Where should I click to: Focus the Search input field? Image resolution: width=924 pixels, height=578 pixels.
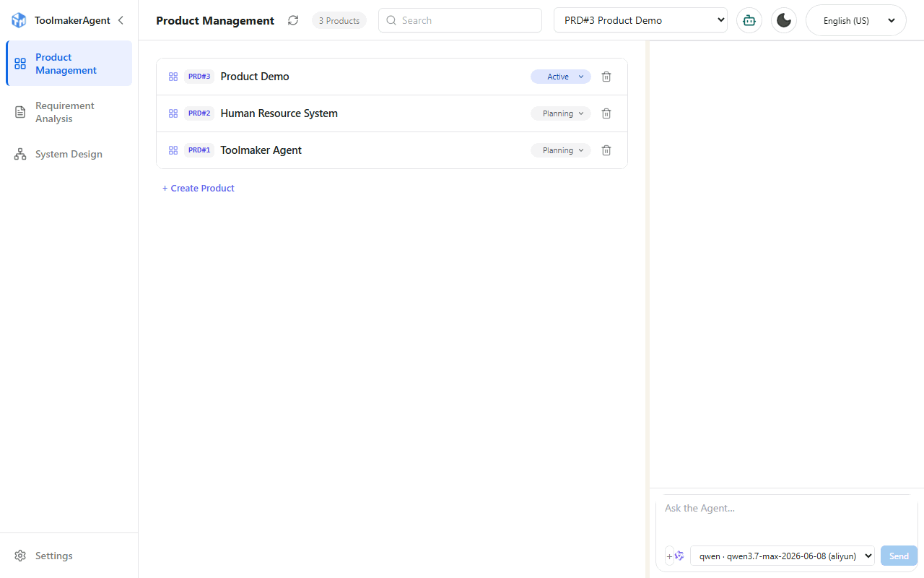click(460, 20)
